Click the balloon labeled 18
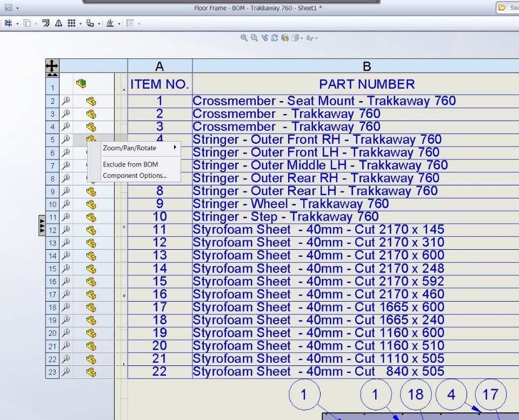The image size is (519, 420). pos(416,395)
